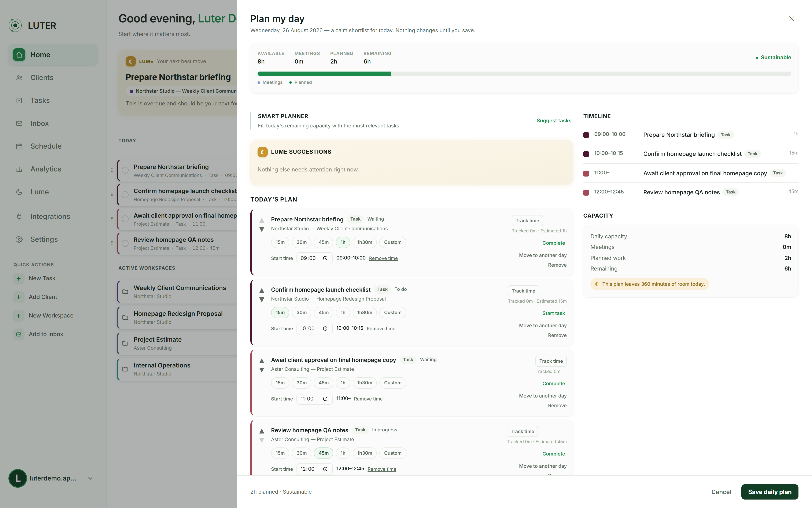The height and width of the screenshot is (508, 812).
Task: Cancel the day plan
Action: pyautogui.click(x=721, y=492)
